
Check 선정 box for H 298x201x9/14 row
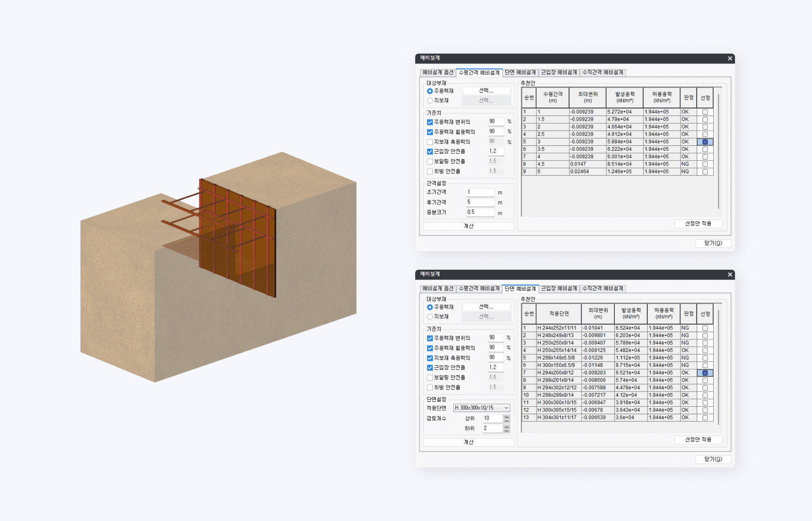coord(705,380)
